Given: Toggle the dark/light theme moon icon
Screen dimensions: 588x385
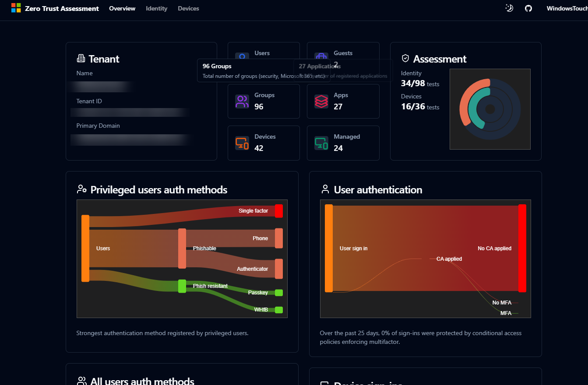Looking at the screenshot, I should [x=509, y=8].
